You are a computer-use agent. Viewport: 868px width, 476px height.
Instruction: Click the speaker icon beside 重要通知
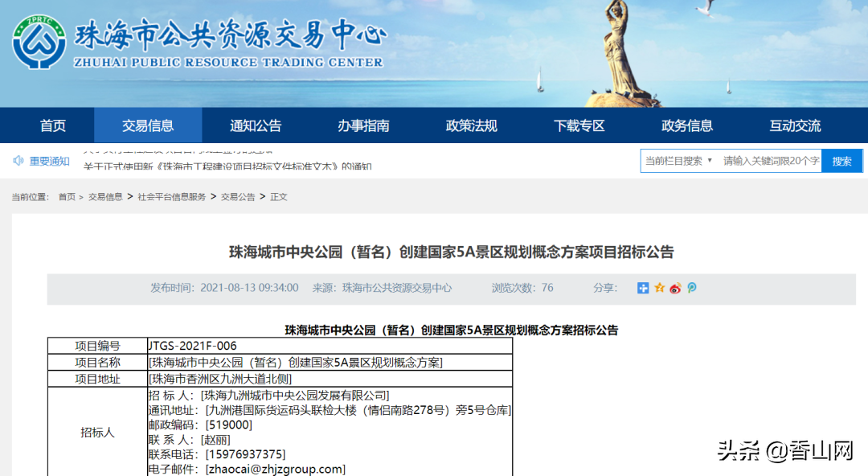(18, 161)
